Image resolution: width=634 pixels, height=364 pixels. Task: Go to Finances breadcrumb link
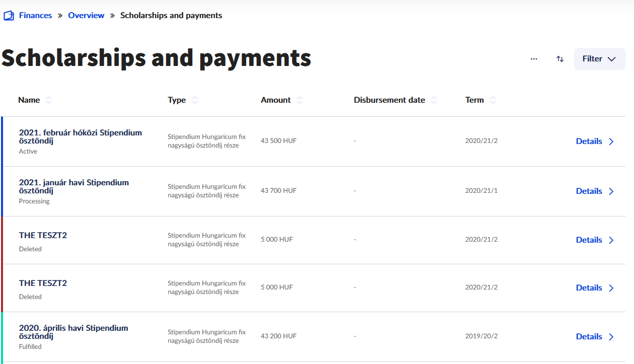point(35,16)
